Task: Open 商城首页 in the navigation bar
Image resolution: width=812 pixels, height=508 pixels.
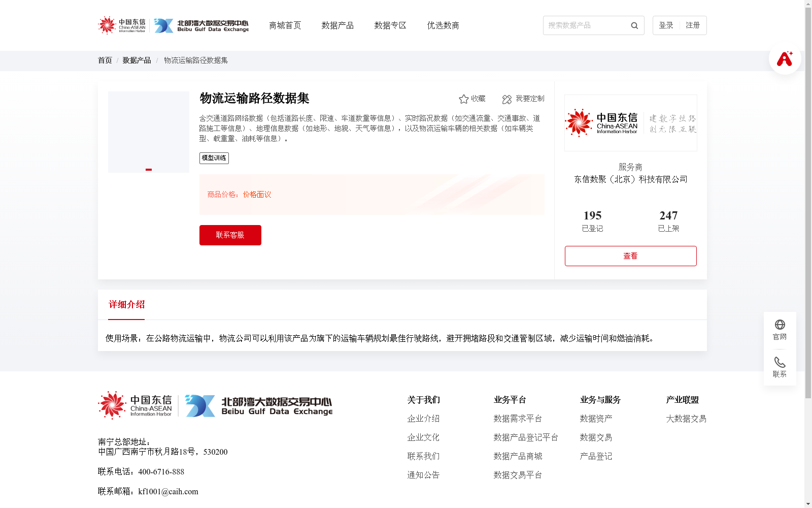Action: [x=285, y=25]
